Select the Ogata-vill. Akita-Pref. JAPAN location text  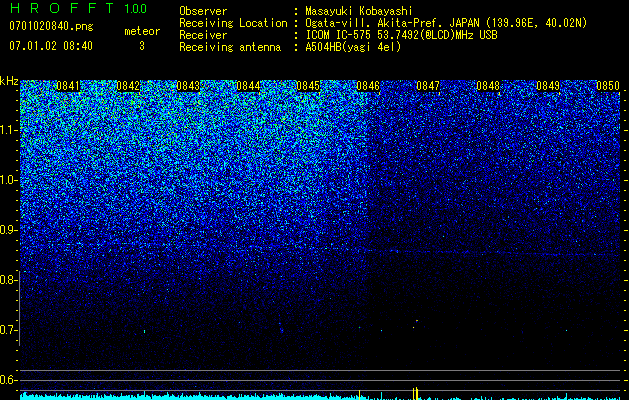446,23
